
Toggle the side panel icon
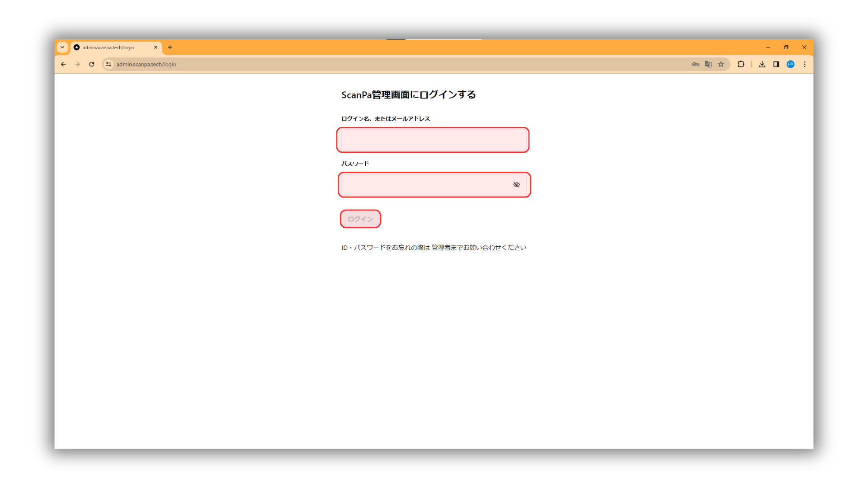pyautogui.click(x=776, y=64)
